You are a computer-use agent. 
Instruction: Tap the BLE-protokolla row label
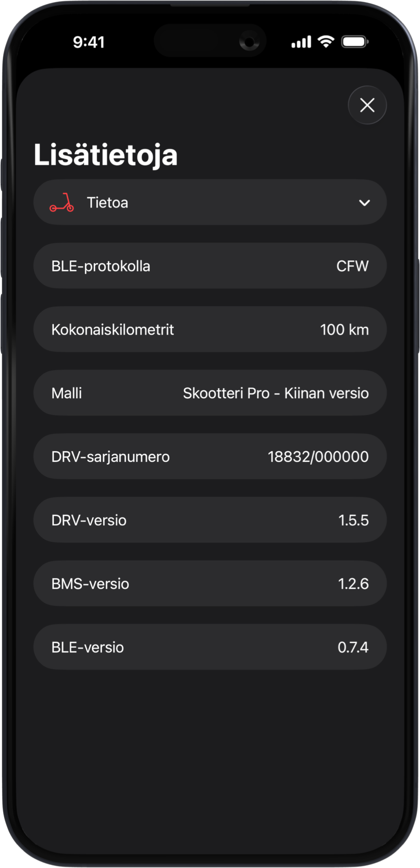coord(101,266)
